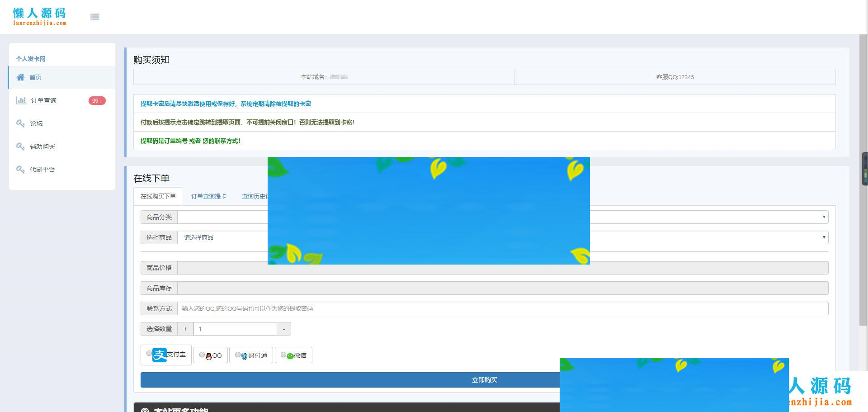Click the key icon next to 论坛
Viewport: 868px width, 412px height.
20,123
